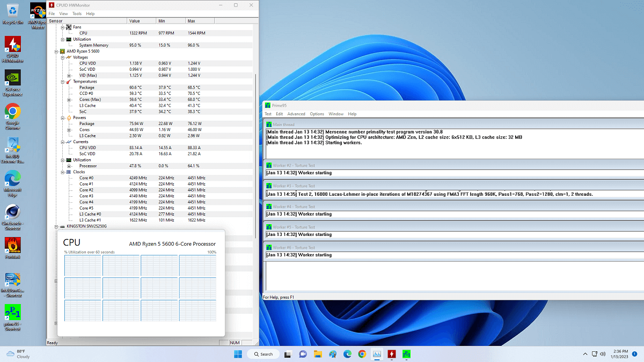This screenshot has width=644, height=362.
Task: Select the Worker #2 Torture Test window
Action: (x=453, y=165)
